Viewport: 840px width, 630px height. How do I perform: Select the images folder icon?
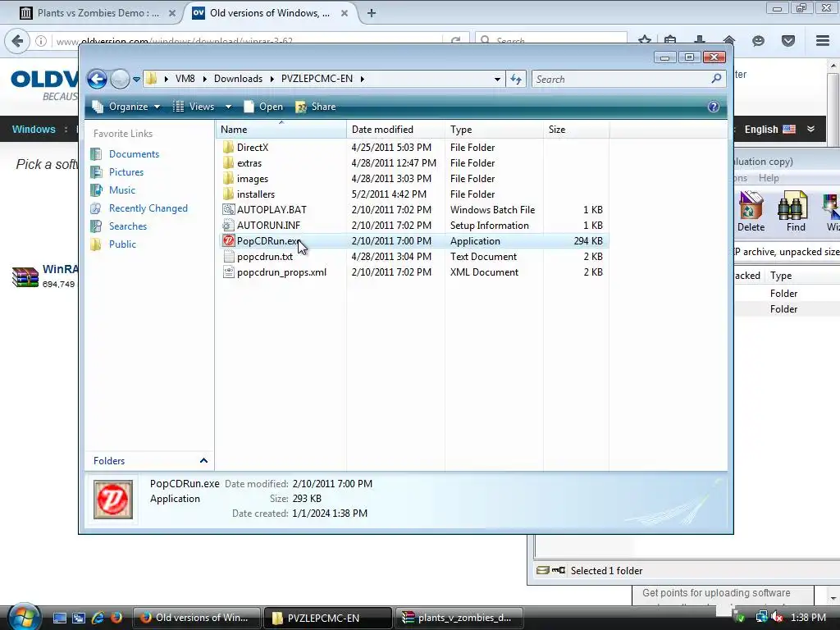click(229, 178)
